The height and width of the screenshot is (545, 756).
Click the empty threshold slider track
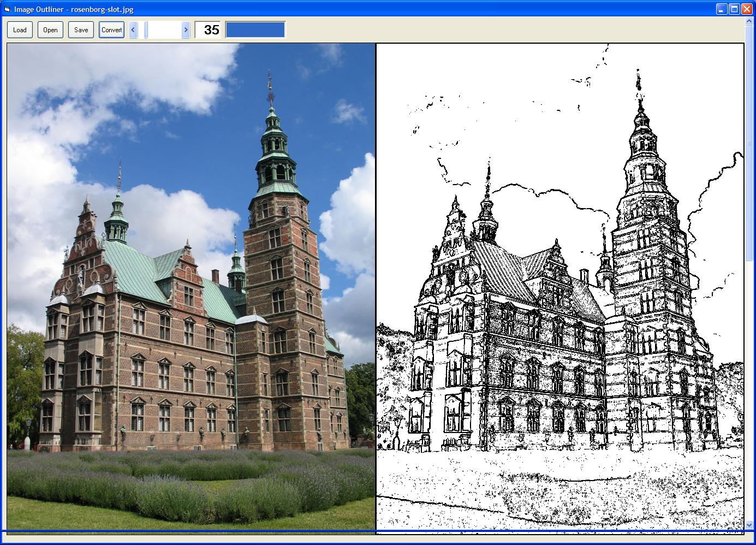[165, 30]
